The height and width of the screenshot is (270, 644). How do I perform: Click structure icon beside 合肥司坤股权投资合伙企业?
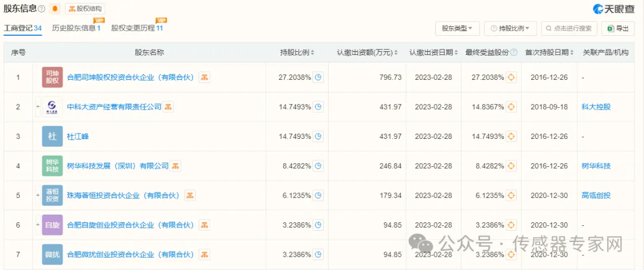205,77
